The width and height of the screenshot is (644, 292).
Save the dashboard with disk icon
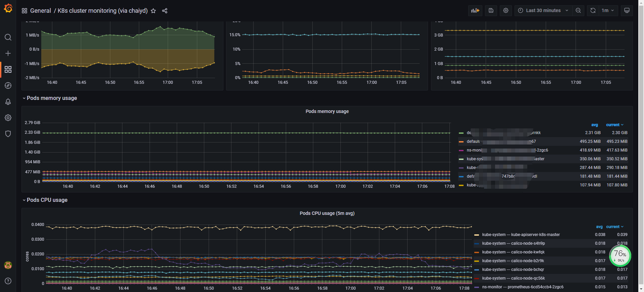(491, 10)
